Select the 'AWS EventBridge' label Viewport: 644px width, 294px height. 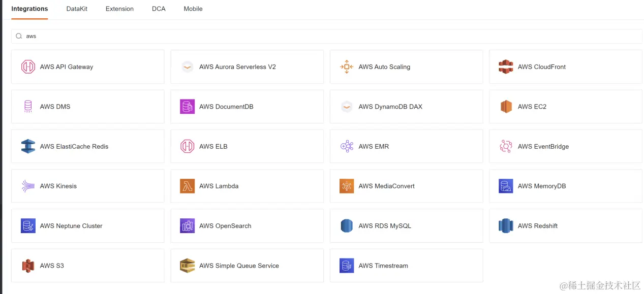(543, 146)
